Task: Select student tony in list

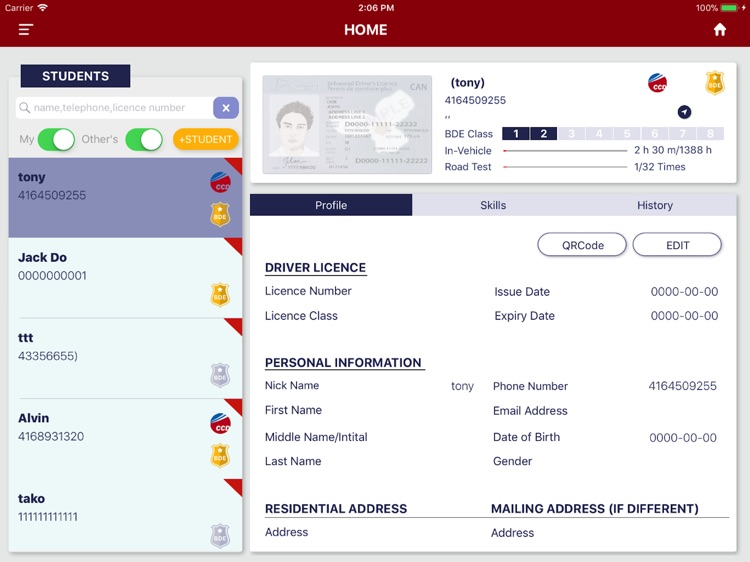Action: (125, 198)
